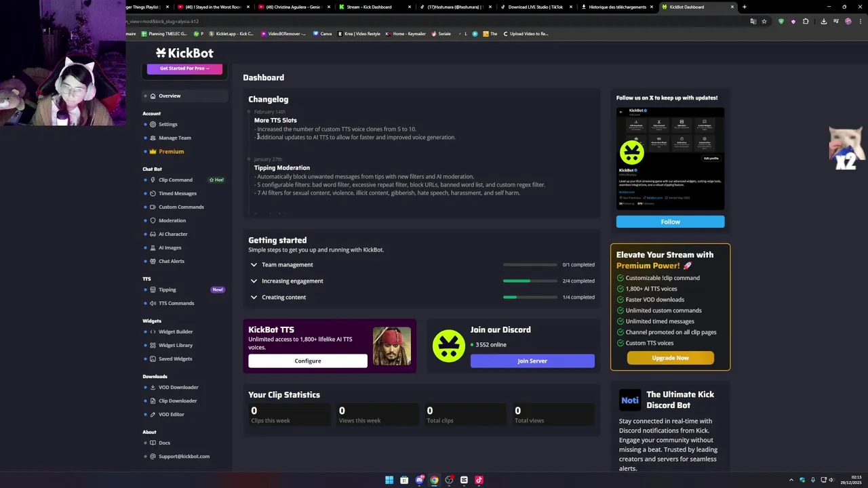Open the Microsoft Store taskbar icon

click(x=404, y=480)
